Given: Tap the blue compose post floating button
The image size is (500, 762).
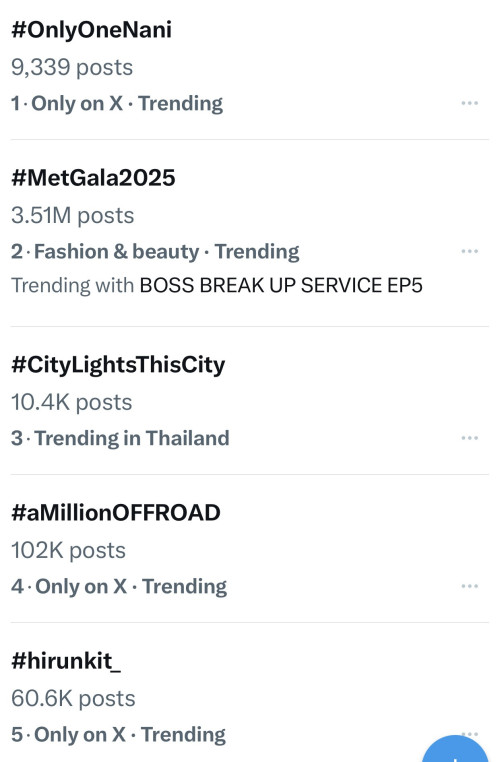Looking at the screenshot, I should point(456,751).
